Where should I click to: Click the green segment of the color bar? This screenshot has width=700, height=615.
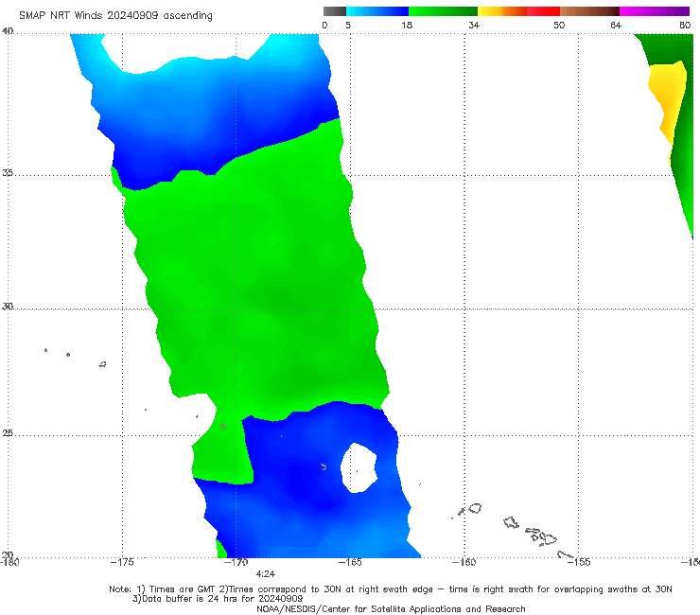(x=443, y=11)
